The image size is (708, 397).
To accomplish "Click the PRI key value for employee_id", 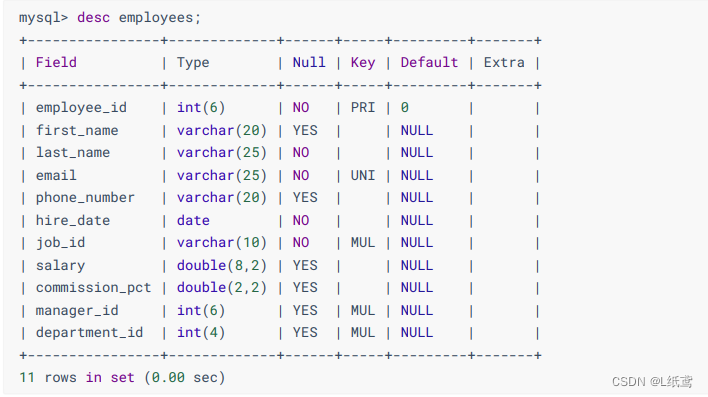I will [363, 107].
